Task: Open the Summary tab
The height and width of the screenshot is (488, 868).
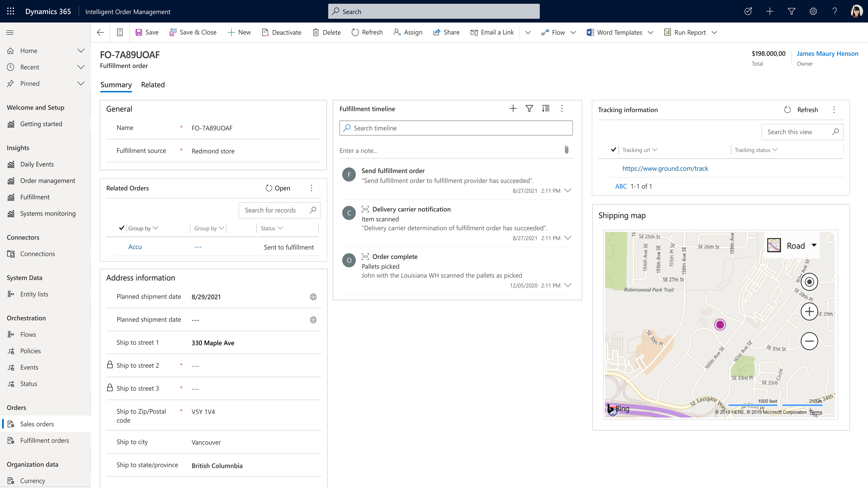Action: [x=116, y=85]
